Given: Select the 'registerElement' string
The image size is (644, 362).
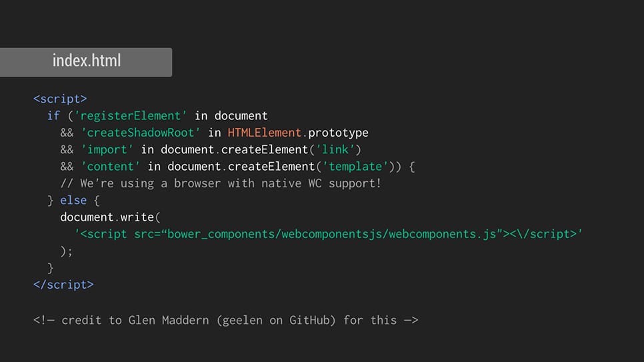Looking at the screenshot, I should pyautogui.click(x=131, y=116).
